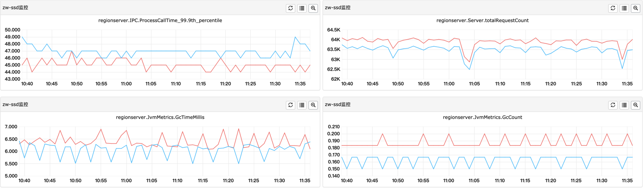This screenshot has height=190, width=644.
Task: Zoom the totalRequestCount chart
Action: 636,8
